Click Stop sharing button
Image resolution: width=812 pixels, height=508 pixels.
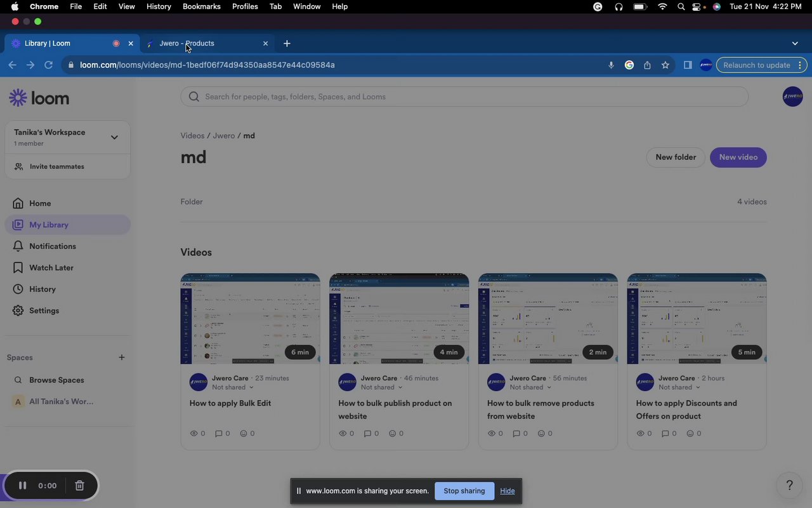(x=464, y=491)
